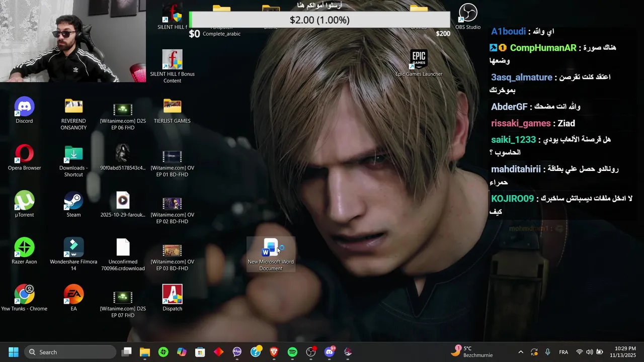Select Ynw Trunks - Chrome shortcut

(x=24, y=298)
